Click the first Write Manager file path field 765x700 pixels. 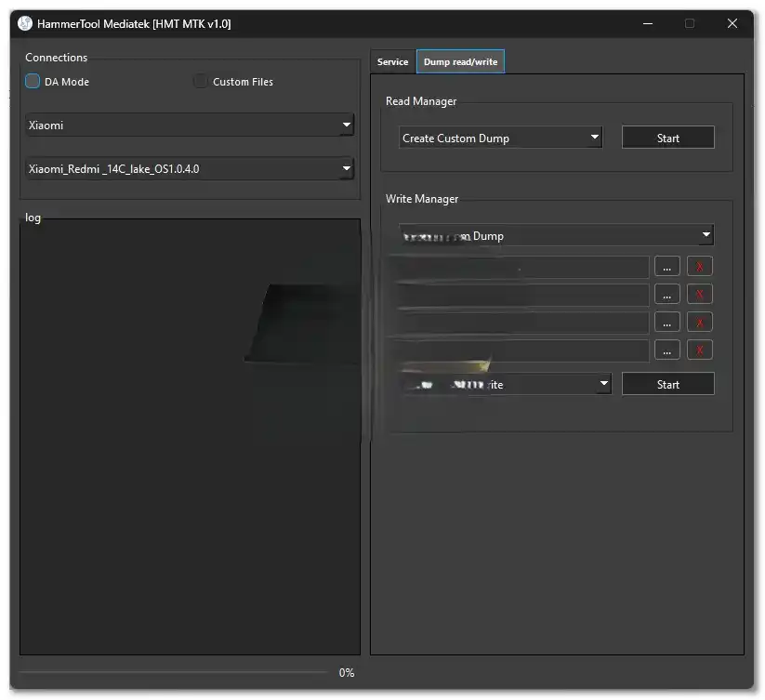(x=523, y=267)
